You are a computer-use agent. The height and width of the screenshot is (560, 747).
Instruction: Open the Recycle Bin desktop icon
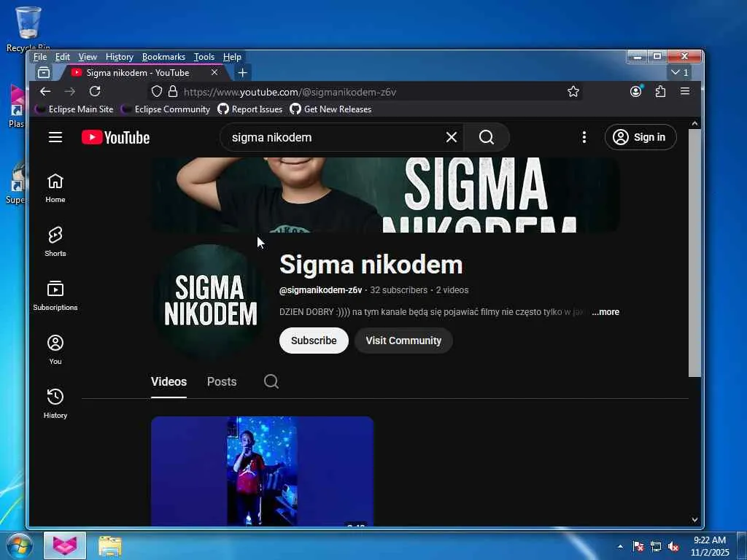pyautogui.click(x=28, y=28)
